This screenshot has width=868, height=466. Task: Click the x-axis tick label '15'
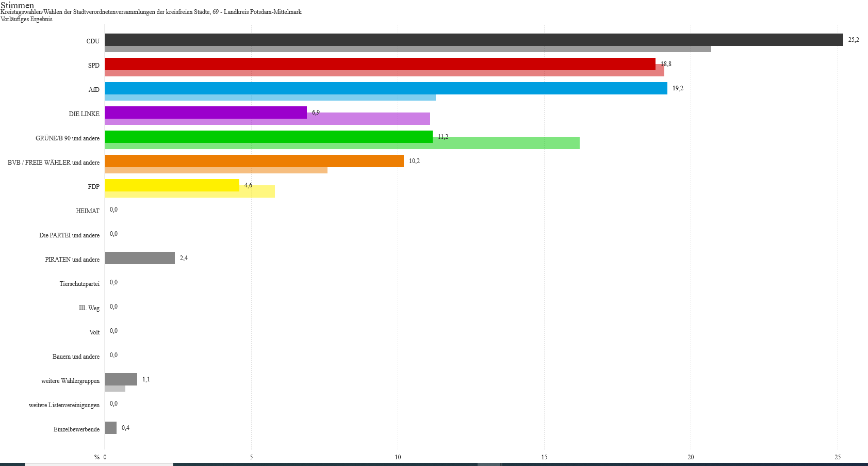click(544, 457)
